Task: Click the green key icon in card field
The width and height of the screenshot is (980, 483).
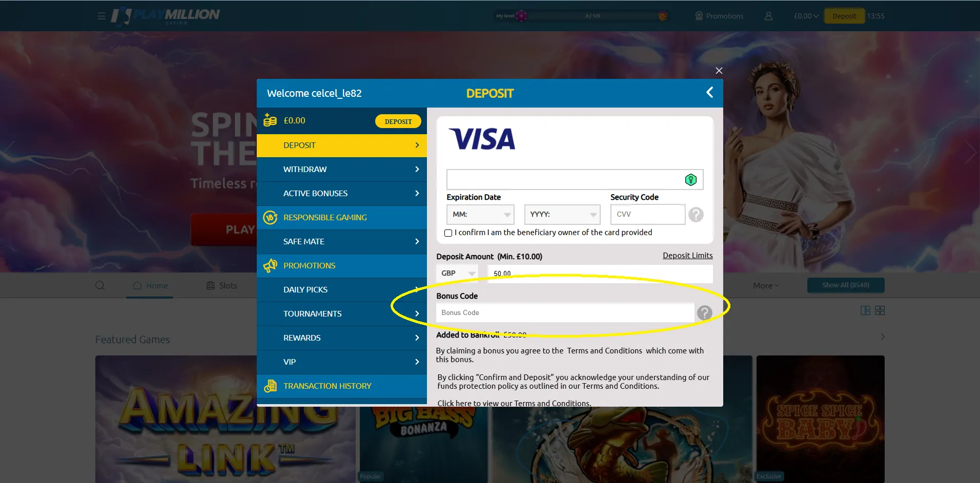Action: tap(691, 180)
